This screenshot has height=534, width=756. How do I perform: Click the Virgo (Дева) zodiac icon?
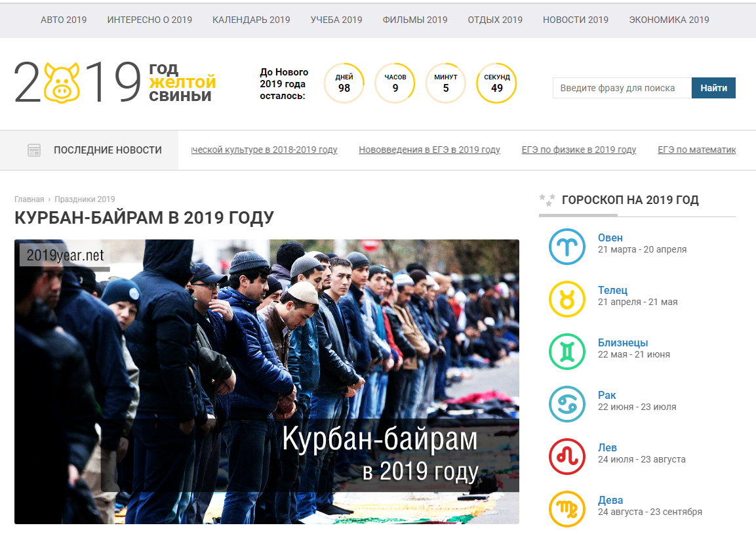(567, 508)
